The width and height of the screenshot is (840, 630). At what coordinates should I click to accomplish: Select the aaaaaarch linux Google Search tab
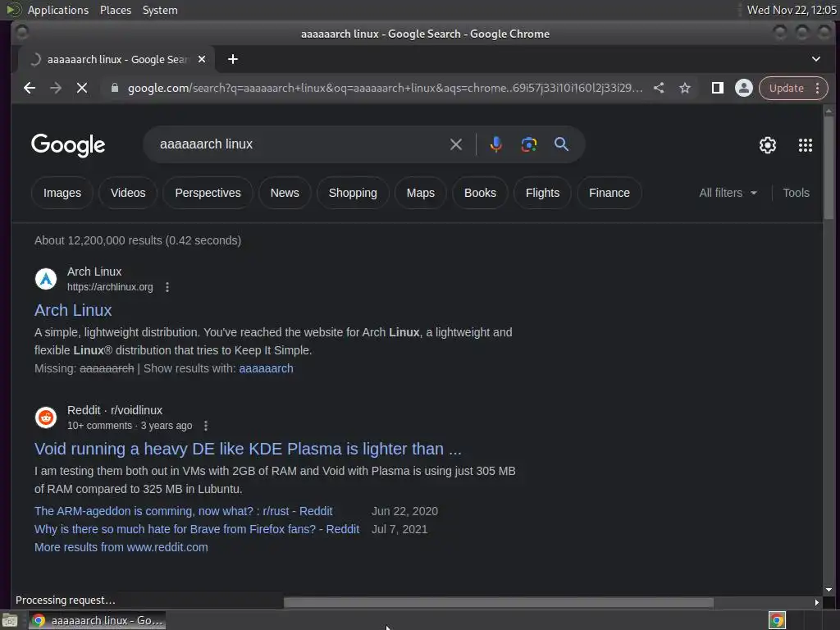click(x=116, y=59)
